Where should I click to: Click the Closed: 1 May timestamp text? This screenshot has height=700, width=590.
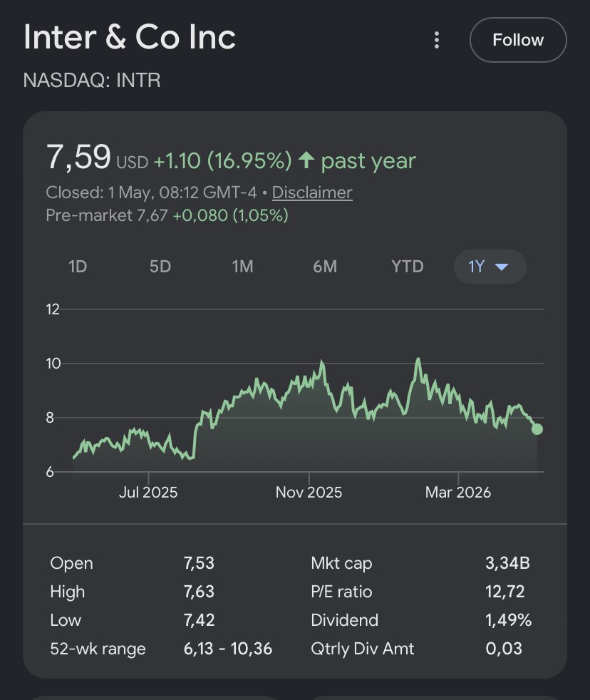point(151,192)
